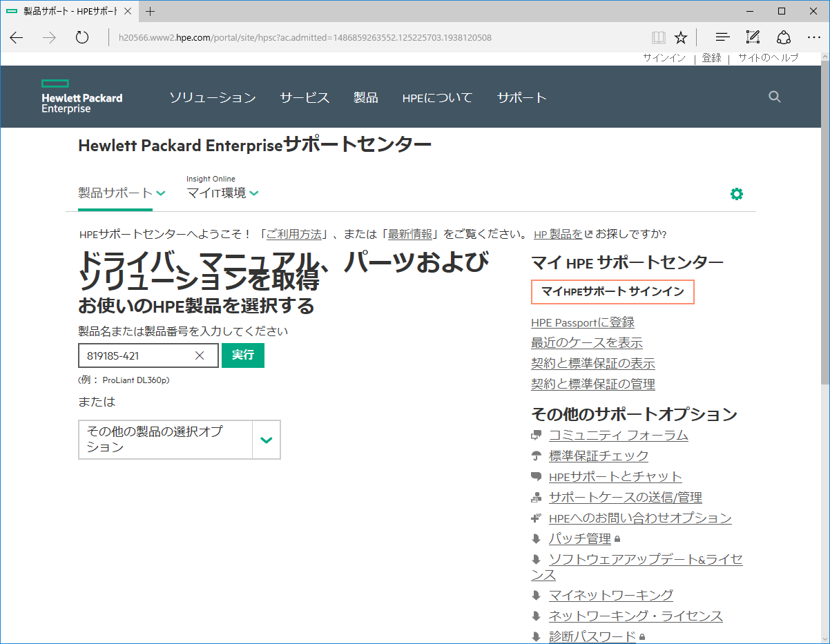This screenshot has width=830, height=644.
Task: Click the browser forward arrow
Action: point(49,37)
